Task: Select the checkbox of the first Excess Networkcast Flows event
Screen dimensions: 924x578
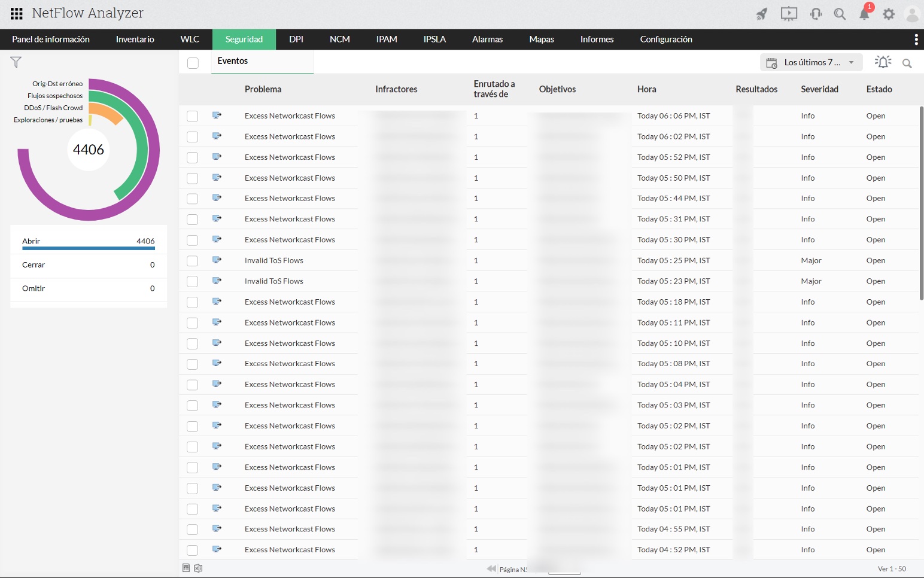Action: [192, 115]
